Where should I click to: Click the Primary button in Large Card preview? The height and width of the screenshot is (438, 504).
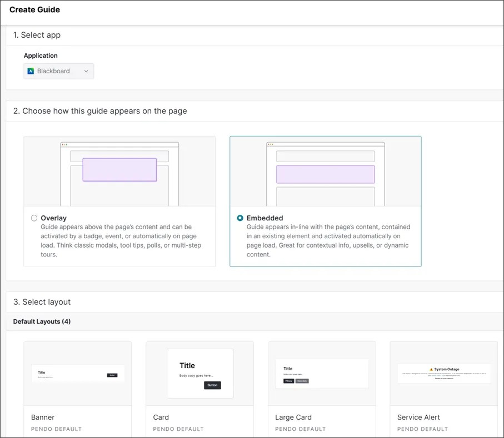(289, 381)
